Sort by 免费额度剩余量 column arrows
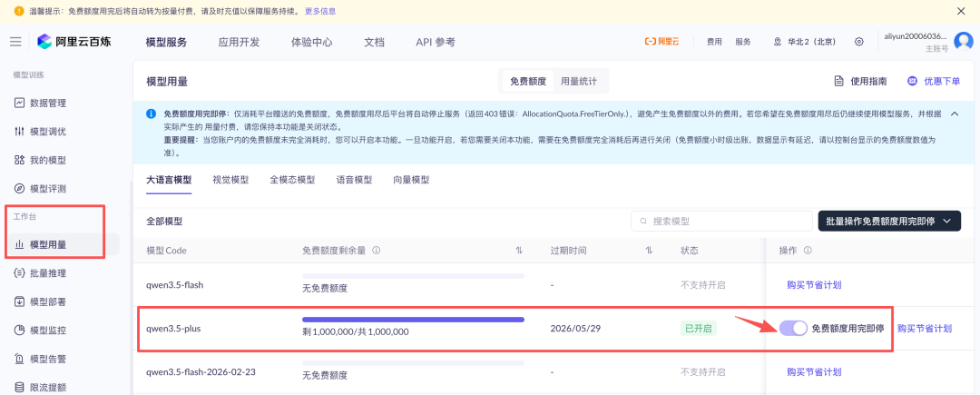980x395 pixels. [x=519, y=251]
